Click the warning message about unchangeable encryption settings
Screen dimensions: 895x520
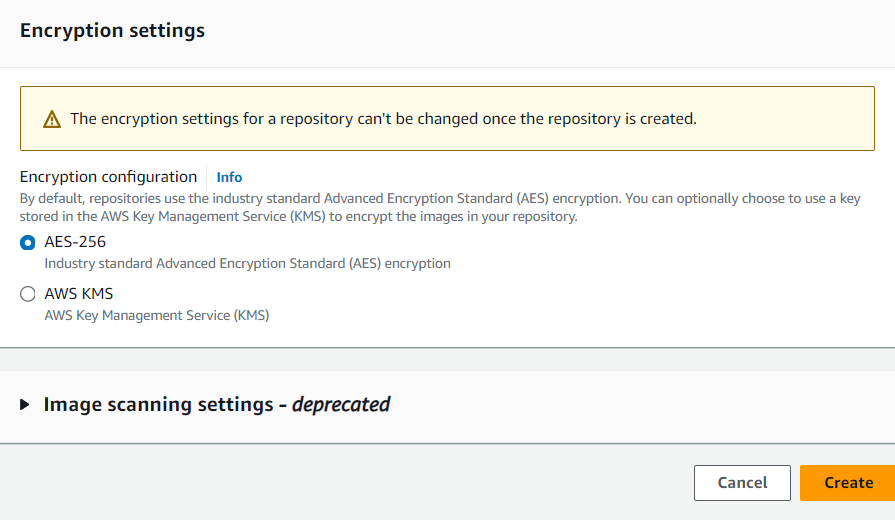383,119
